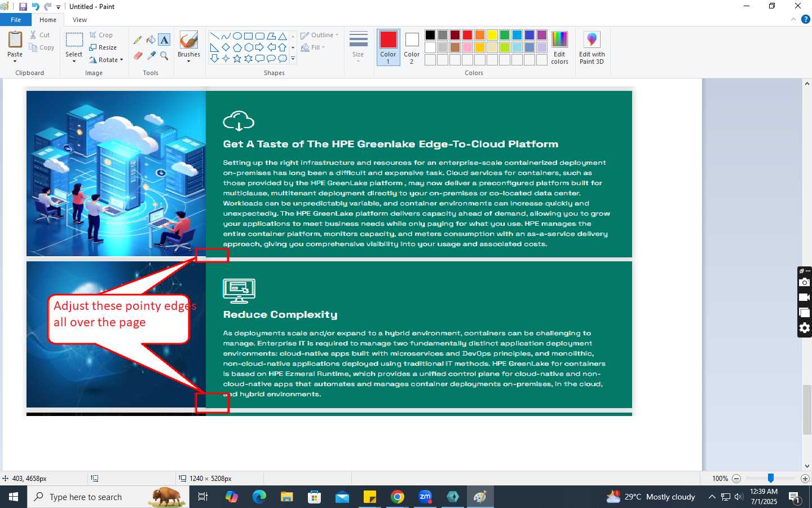Viewport: 812px width, 508px height.
Task: Click the Undo arrow in title bar
Action: [36, 7]
